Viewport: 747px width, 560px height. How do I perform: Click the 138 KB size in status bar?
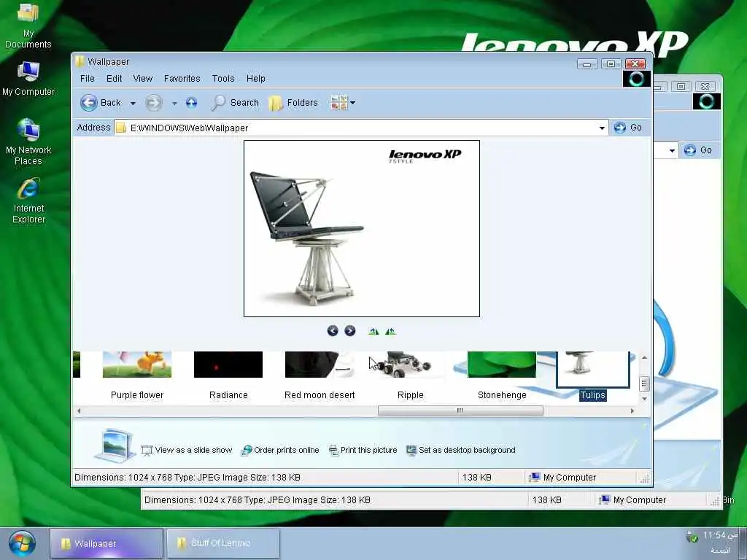point(476,477)
